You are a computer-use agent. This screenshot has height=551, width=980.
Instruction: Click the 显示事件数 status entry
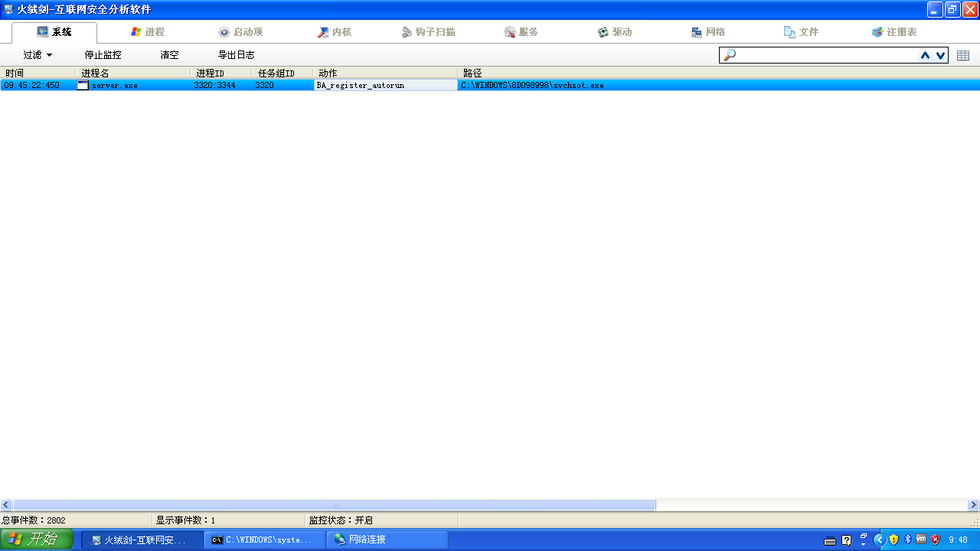point(186,520)
